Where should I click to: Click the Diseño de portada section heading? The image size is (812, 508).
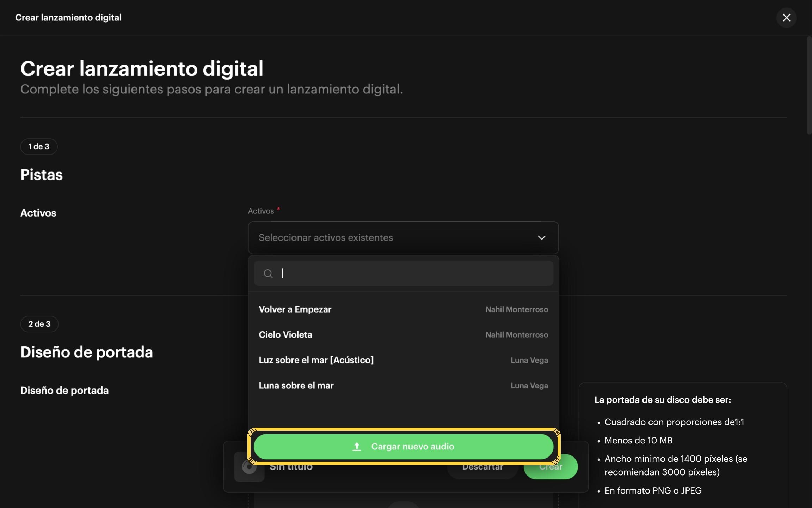pyautogui.click(x=87, y=352)
